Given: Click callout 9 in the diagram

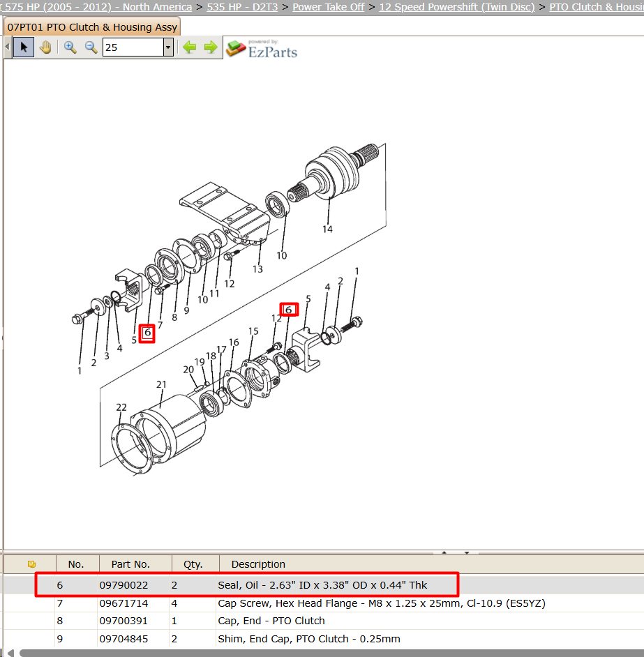Looking at the screenshot, I should pyautogui.click(x=186, y=310).
